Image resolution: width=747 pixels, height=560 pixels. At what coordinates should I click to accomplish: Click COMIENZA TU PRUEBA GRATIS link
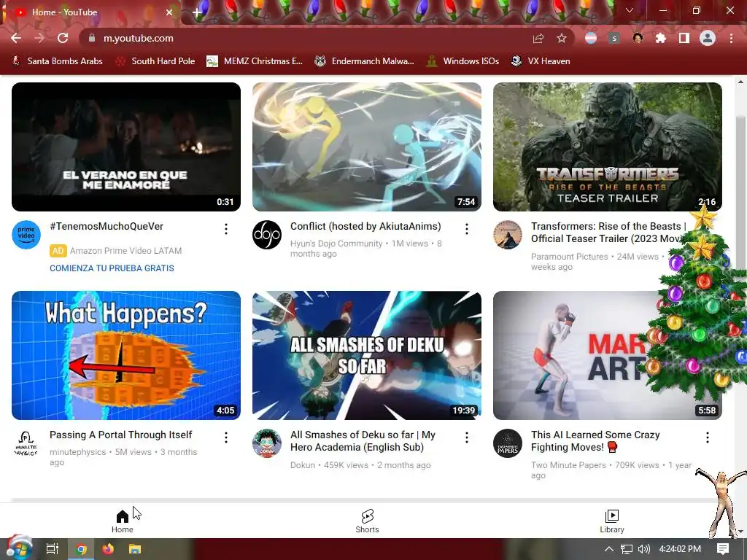112,268
